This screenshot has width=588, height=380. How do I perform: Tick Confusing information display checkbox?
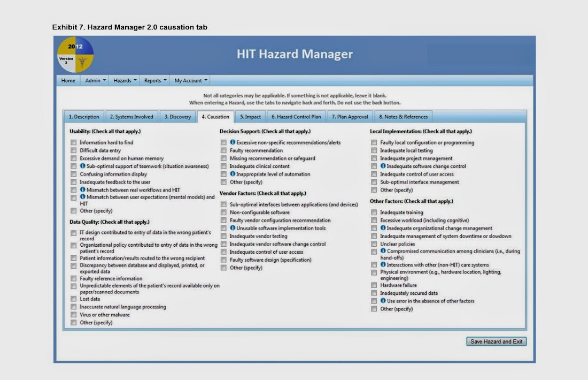pos(74,174)
